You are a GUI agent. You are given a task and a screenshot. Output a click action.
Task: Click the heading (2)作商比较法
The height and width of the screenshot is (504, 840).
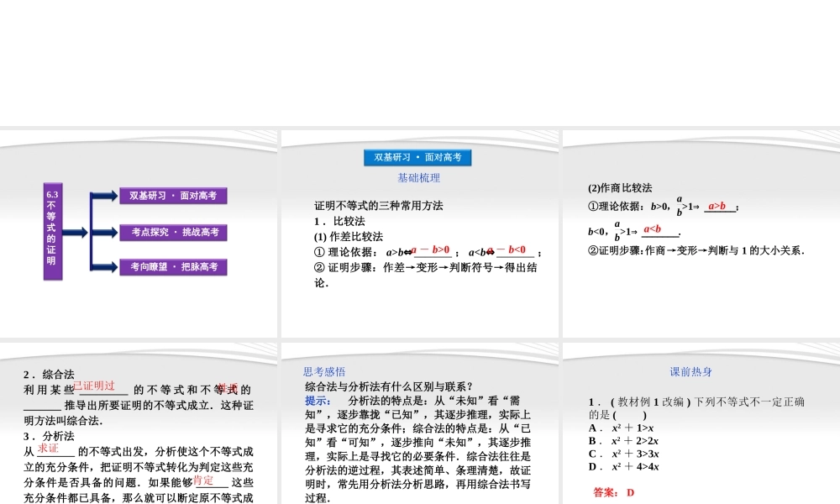tap(620, 188)
